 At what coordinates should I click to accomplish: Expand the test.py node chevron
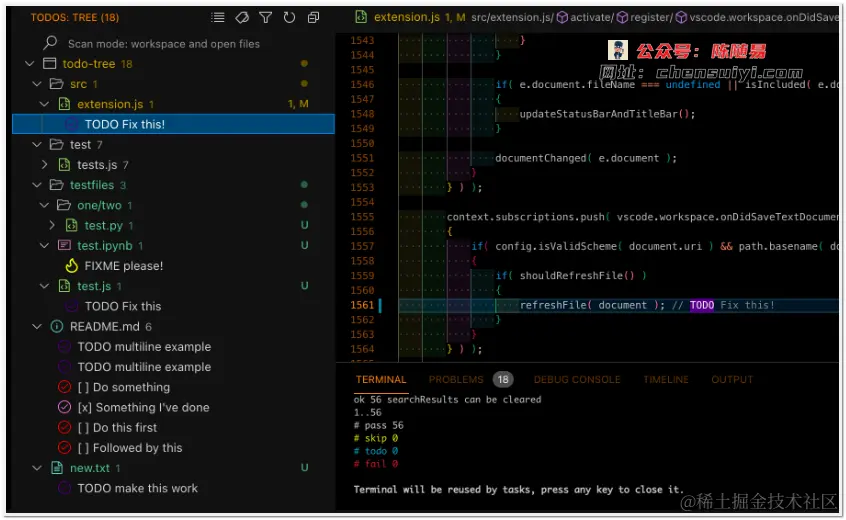[52, 225]
